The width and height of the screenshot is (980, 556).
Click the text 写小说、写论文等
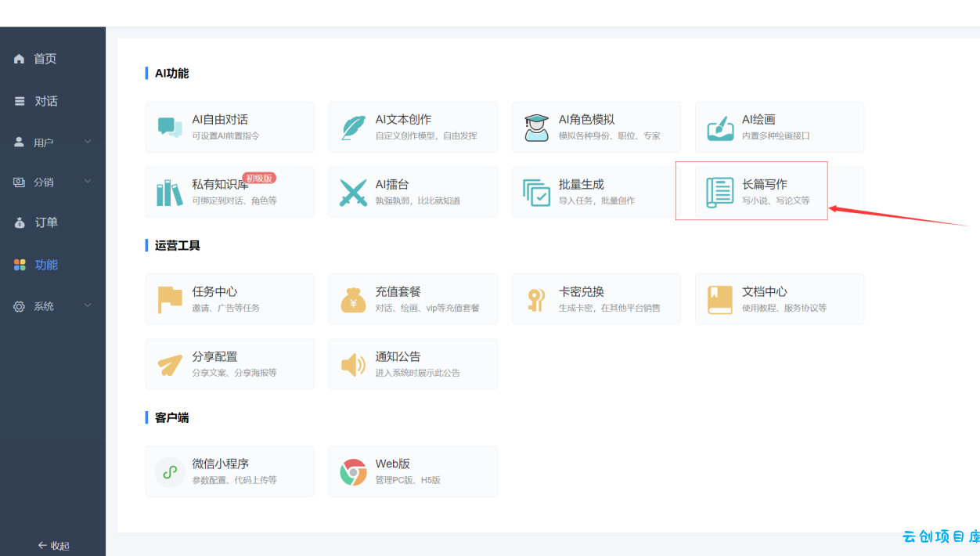coord(776,200)
